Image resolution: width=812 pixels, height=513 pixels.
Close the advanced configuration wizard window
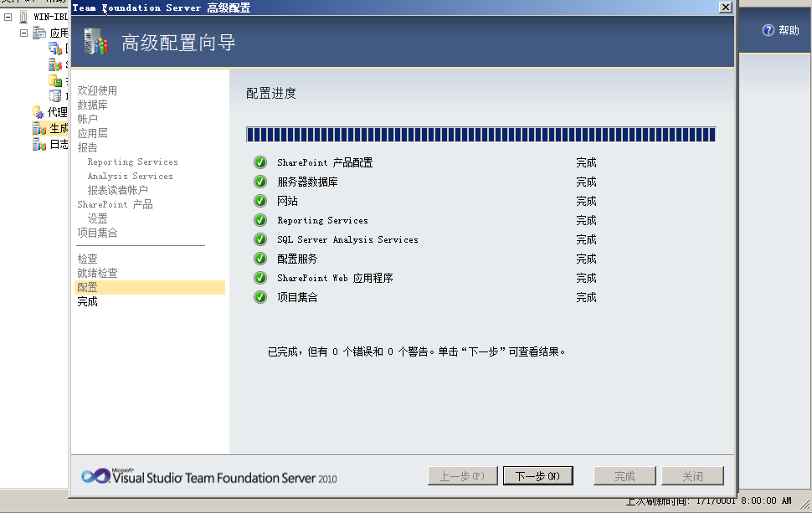pos(726,8)
